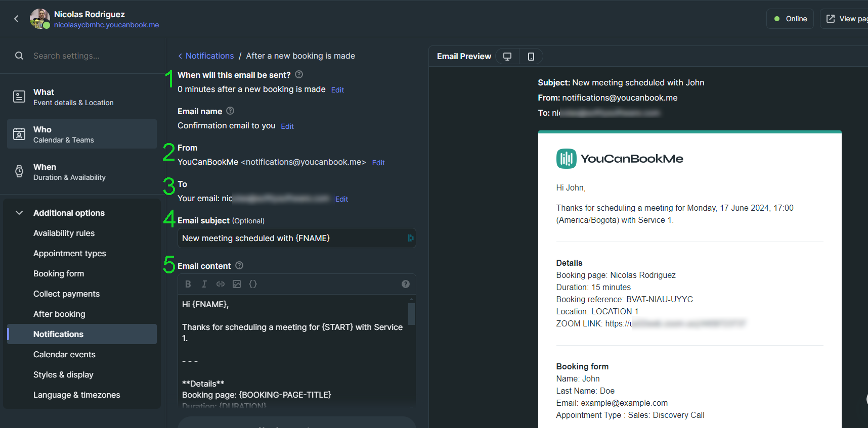Apply italic formatting in email editor
Image resolution: width=868 pixels, height=428 pixels.
pos(204,284)
